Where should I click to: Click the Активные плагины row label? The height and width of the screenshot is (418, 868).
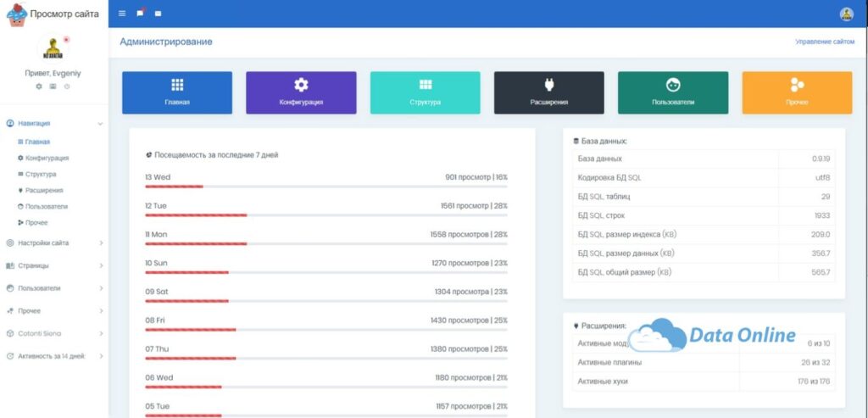click(609, 363)
